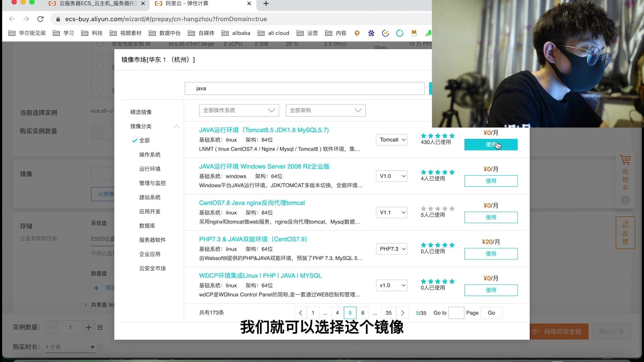
Task: Select the 运行环境 category
Action: tap(150, 169)
